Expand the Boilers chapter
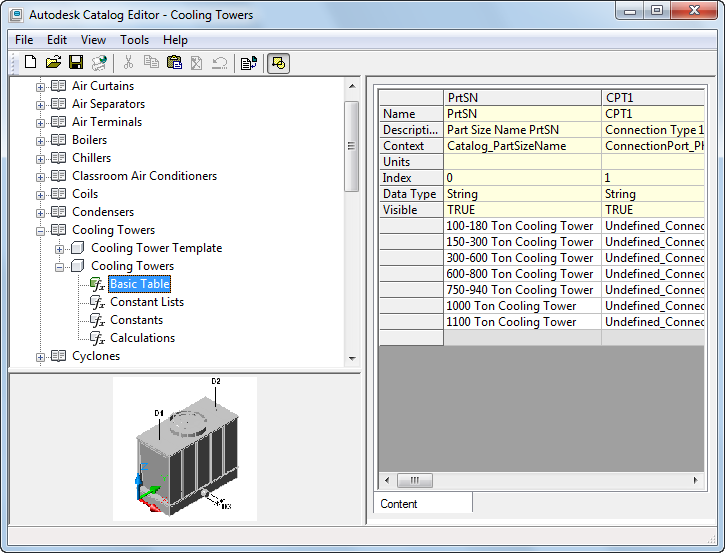The width and height of the screenshot is (725, 553). (x=40, y=141)
